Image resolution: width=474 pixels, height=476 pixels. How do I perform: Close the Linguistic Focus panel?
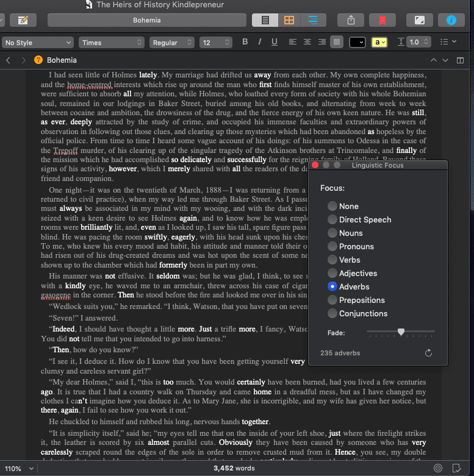click(315, 165)
